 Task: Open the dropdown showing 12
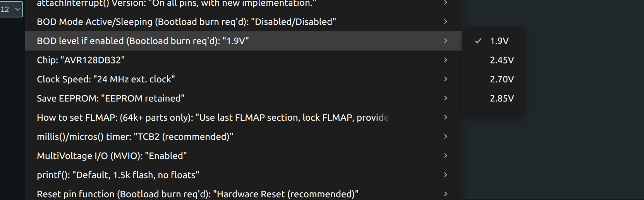click(x=11, y=9)
